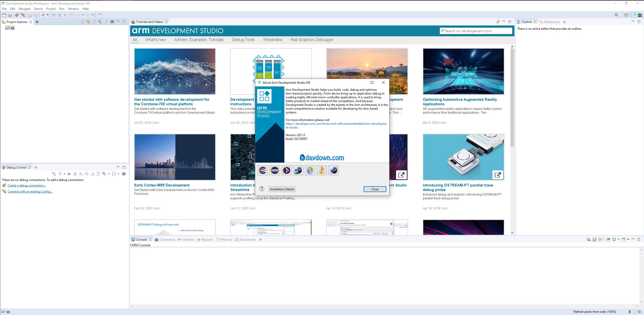The width and height of the screenshot is (644, 315).
Task: Click the developer.arm.com link in About dialog
Action: point(336,126)
